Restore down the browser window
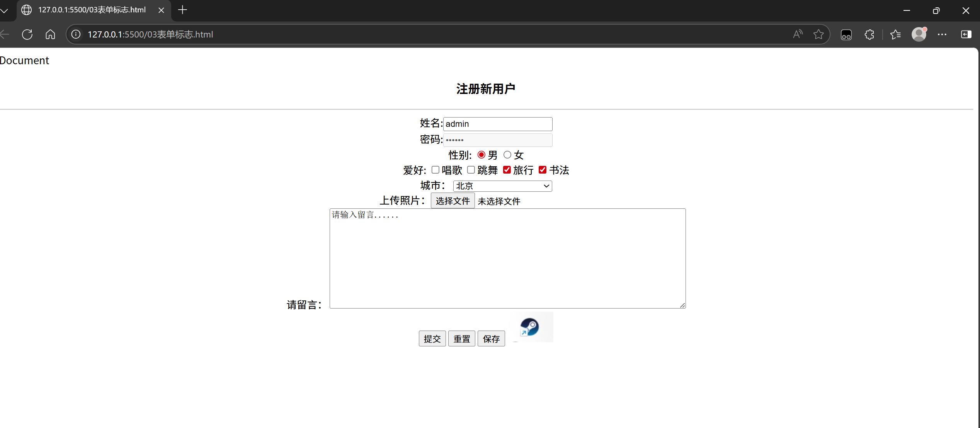 [936, 10]
